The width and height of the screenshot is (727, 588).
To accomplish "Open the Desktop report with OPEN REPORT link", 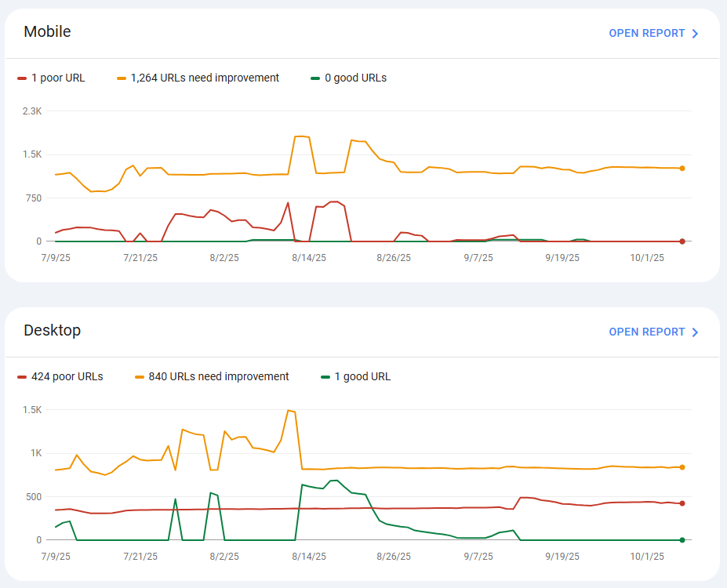I will [647, 332].
